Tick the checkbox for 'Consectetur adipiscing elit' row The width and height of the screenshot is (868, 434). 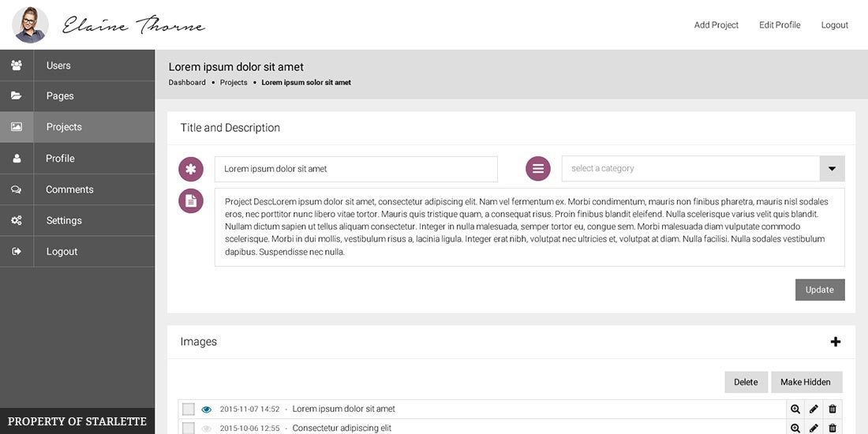coord(189,428)
